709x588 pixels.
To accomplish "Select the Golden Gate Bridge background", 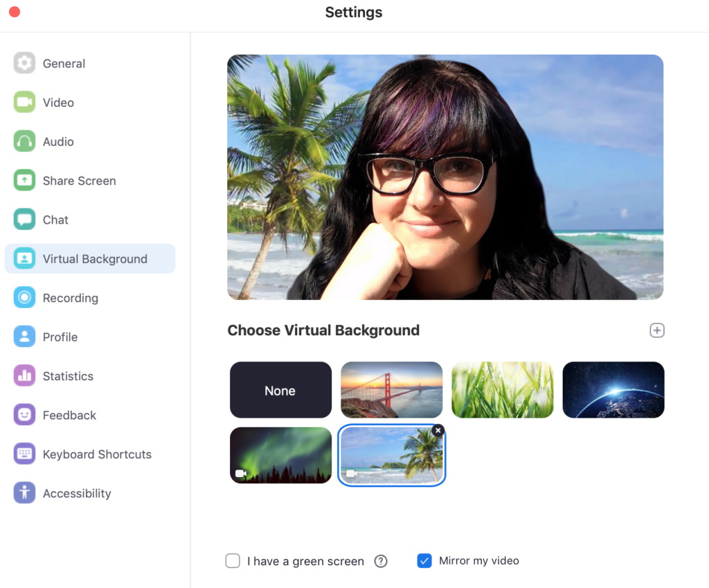I will coord(391,390).
